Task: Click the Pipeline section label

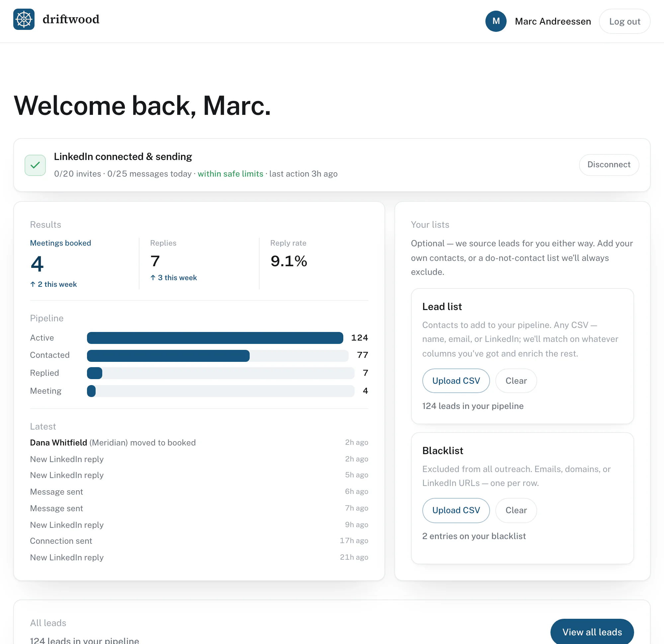Action: click(47, 318)
